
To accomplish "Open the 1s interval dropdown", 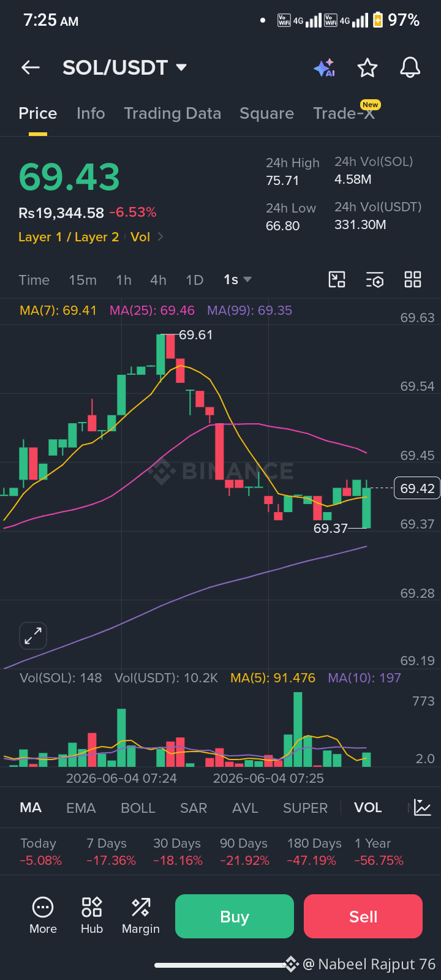I will (x=238, y=280).
